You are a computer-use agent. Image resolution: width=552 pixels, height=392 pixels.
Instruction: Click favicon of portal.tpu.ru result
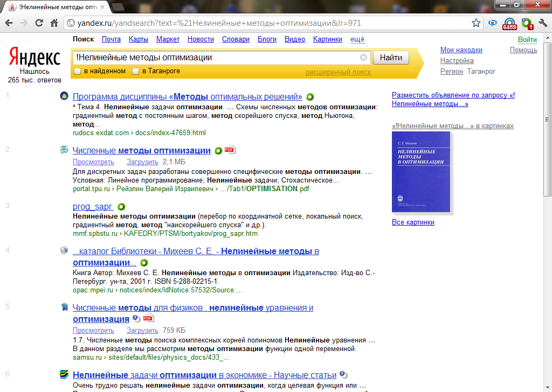coord(64,150)
